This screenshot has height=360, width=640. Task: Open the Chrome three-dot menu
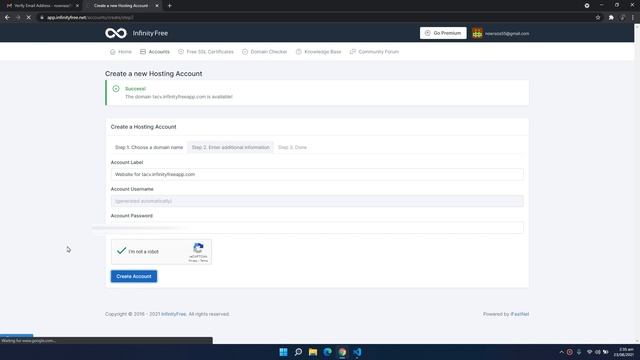click(x=633, y=18)
